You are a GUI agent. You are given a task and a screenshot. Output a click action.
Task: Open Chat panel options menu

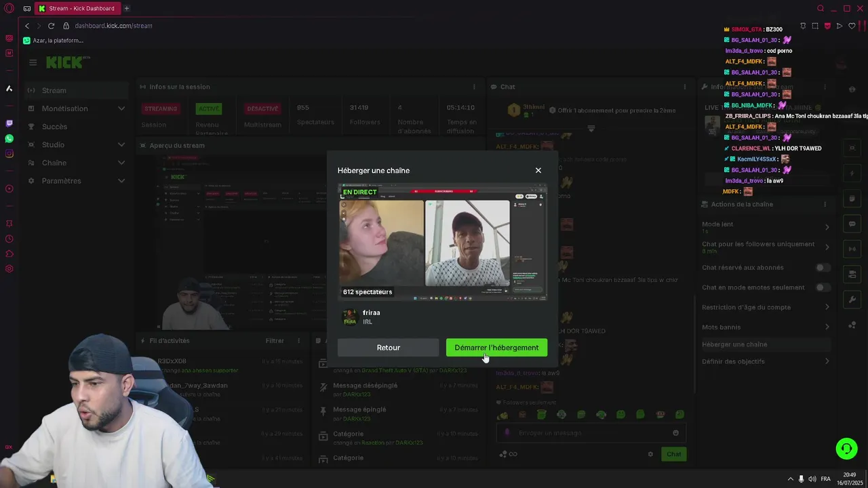(685, 87)
